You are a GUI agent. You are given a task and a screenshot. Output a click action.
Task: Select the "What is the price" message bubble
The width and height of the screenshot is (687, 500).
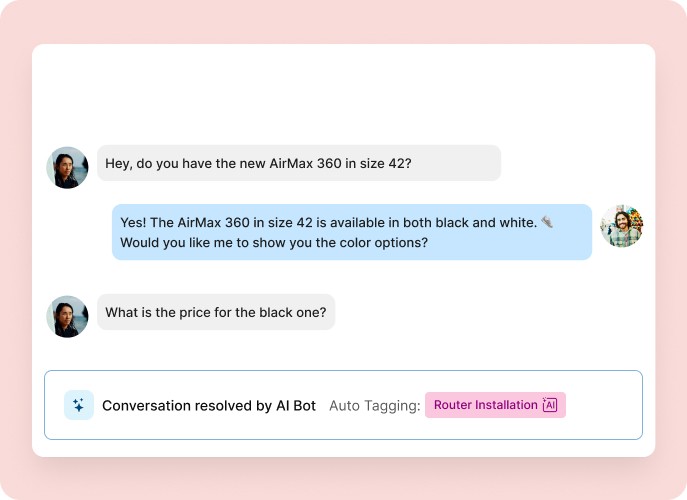[215, 312]
